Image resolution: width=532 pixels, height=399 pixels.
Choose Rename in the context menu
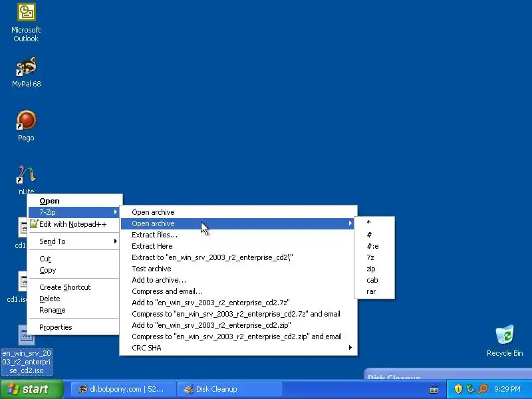[74, 310]
